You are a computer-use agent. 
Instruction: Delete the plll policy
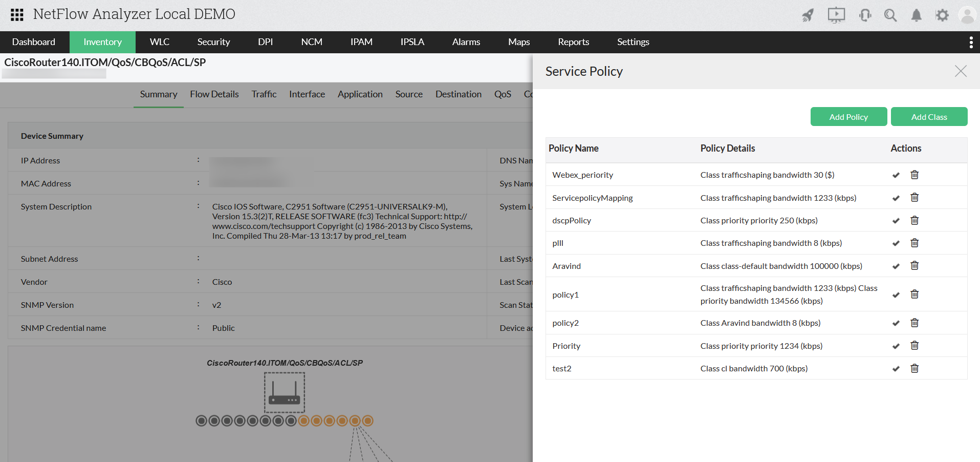click(914, 243)
